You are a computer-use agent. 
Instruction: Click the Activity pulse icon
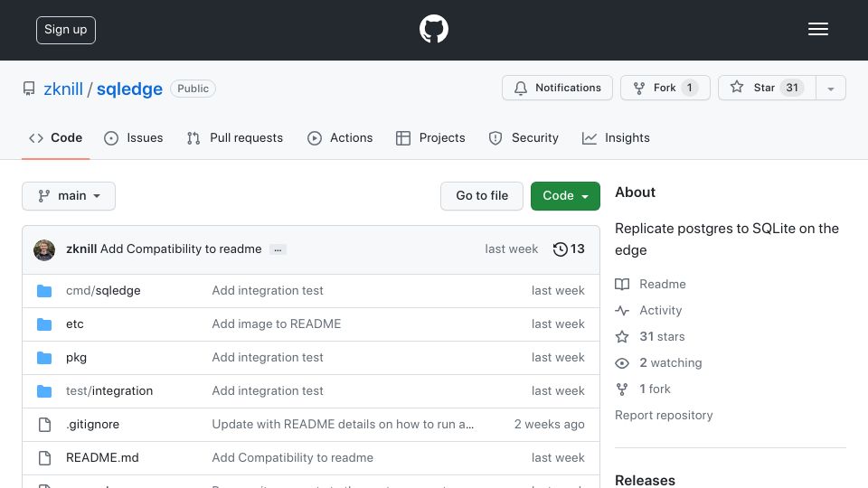622,310
